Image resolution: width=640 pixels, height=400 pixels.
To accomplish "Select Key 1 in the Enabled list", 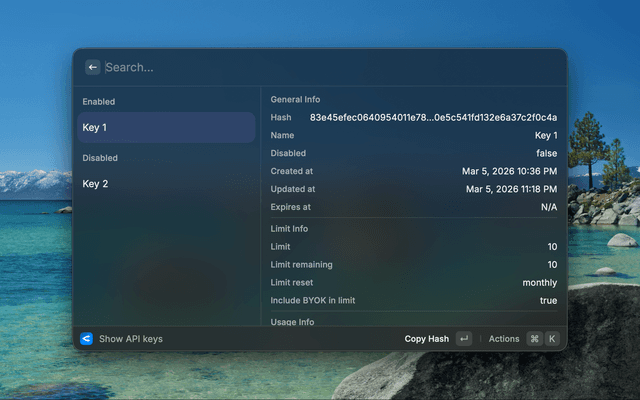I will 166,128.
